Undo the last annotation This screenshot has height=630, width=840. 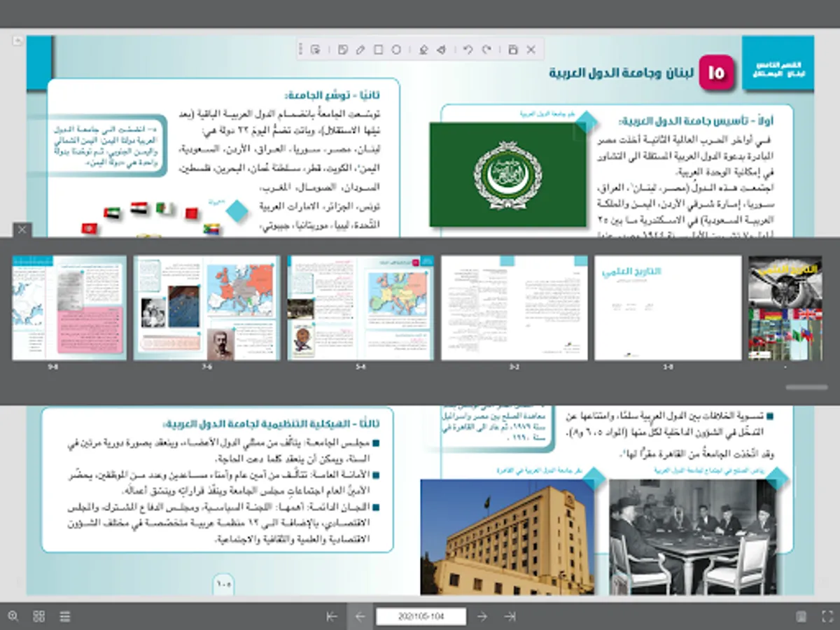pos(468,50)
